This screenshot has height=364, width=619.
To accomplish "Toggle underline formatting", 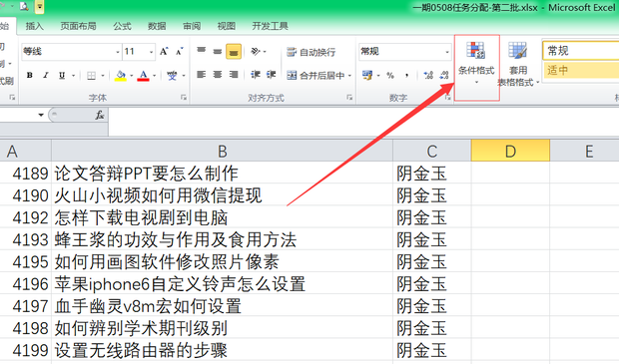I will [x=62, y=76].
